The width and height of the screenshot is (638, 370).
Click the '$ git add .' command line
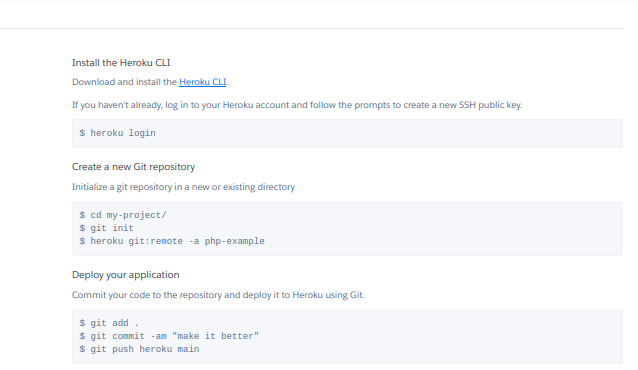click(x=109, y=323)
